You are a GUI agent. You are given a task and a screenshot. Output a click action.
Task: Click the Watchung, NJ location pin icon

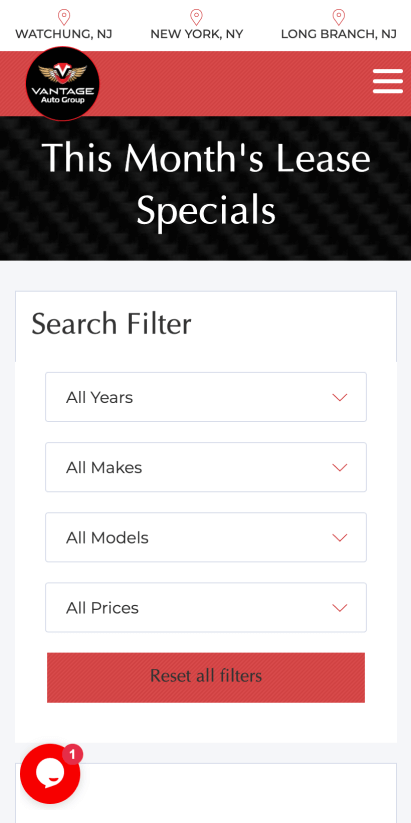coord(64,17)
